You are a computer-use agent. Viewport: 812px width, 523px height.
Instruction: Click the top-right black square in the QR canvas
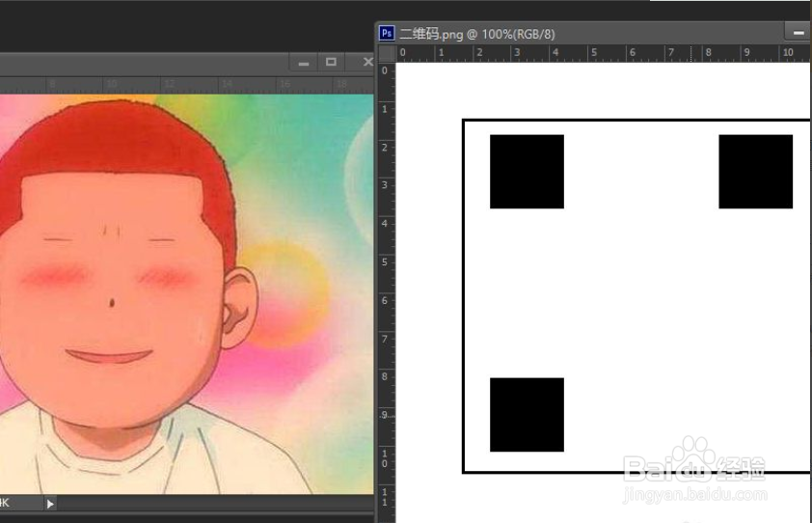pos(755,172)
